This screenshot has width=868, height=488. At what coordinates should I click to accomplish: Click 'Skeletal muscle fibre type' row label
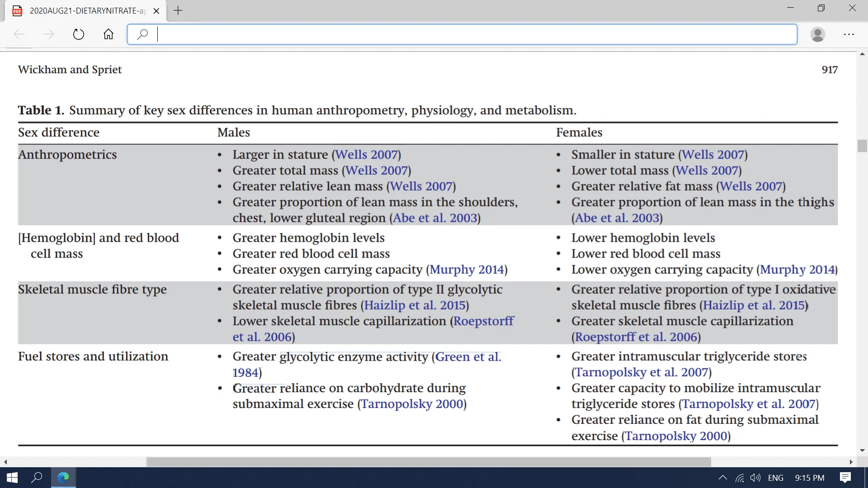(92, 290)
